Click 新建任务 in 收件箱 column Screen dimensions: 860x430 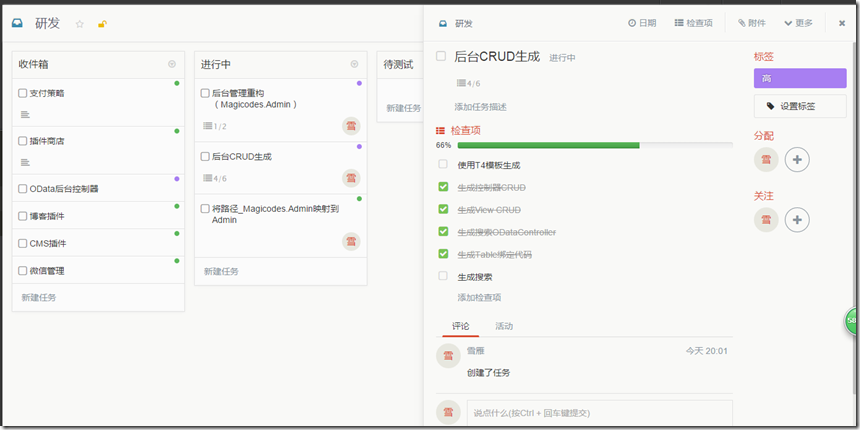(39, 298)
